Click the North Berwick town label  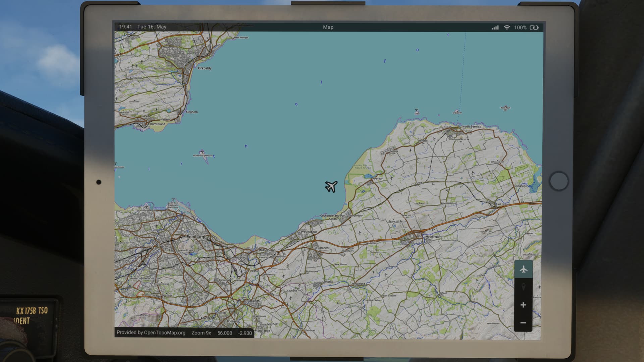pyautogui.click(x=471, y=126)
